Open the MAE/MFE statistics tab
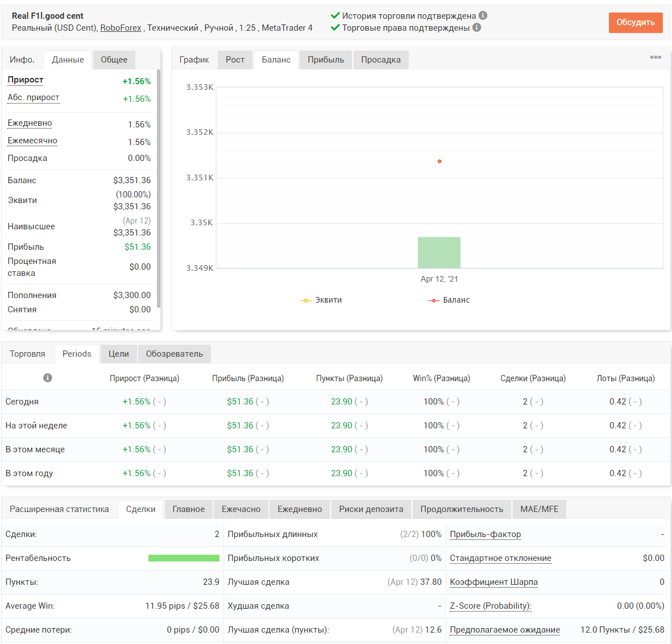 (x=539, y=509)
